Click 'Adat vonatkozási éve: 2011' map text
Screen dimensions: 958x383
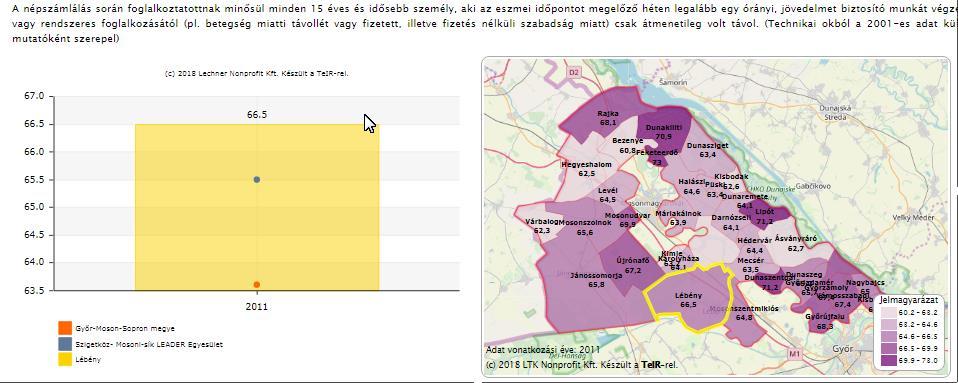[542, 349]
